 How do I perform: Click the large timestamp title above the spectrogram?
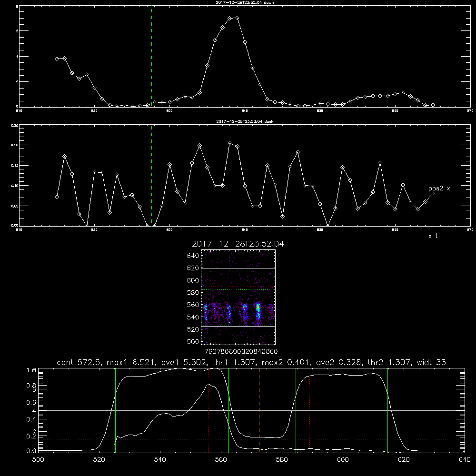[x=238, y=244]
